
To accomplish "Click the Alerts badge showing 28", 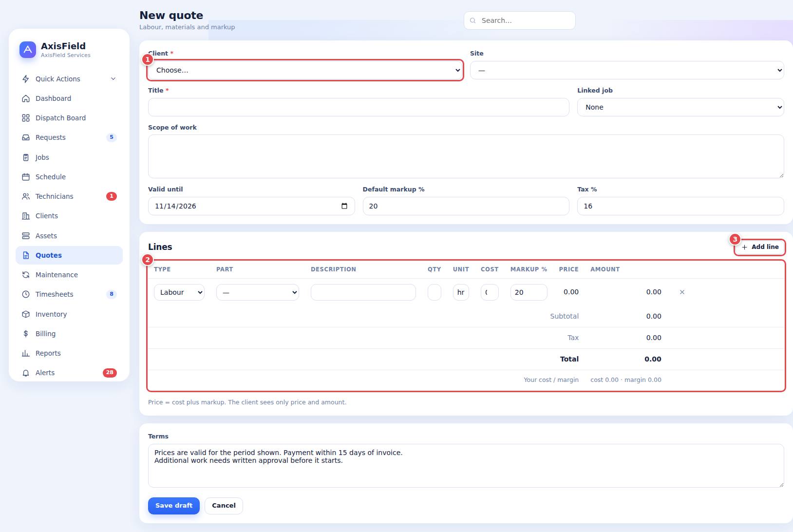I will click(110, 373).
